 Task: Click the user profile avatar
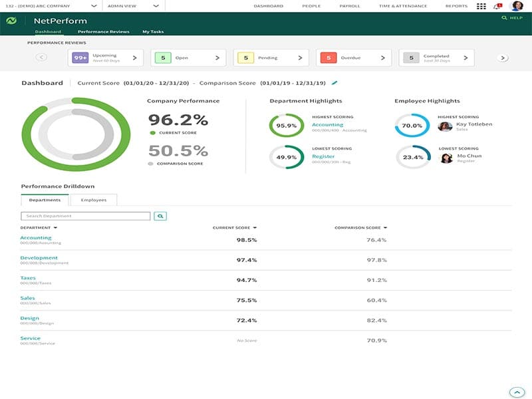click(517, 6)
